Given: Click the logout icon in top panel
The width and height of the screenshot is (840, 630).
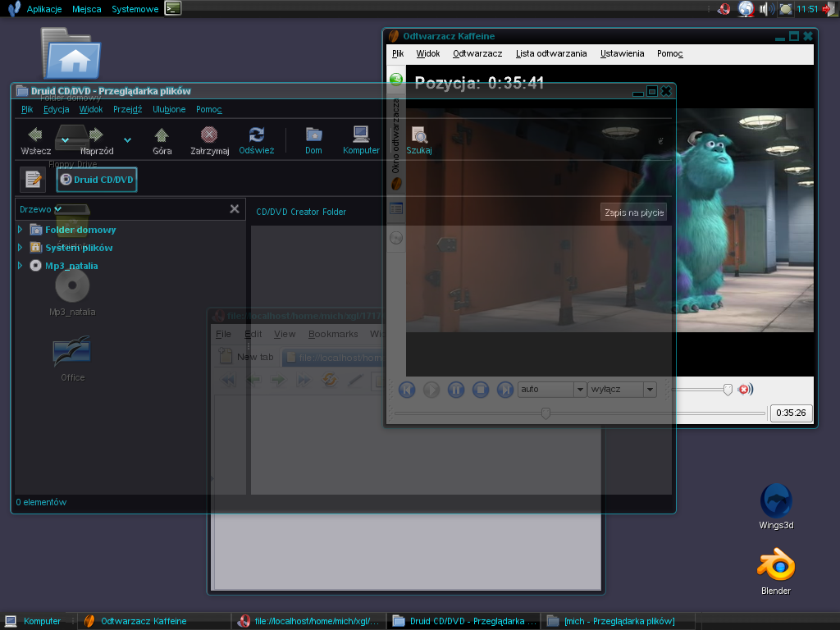Looking at the screenshot, I should click(x=829, y=9).
